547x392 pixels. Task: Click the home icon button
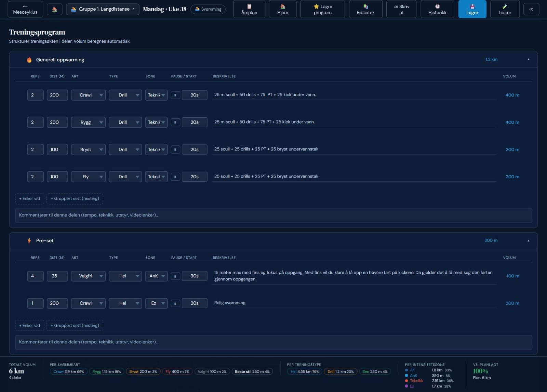(55, 9)
